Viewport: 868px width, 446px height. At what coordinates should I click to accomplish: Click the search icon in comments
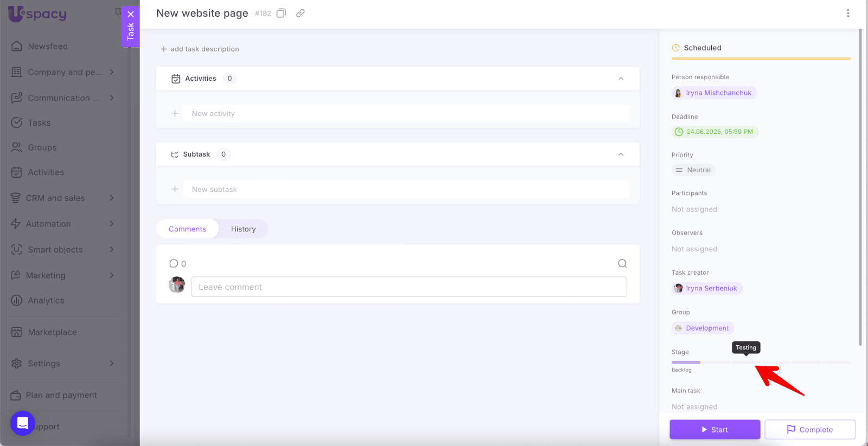622,263
